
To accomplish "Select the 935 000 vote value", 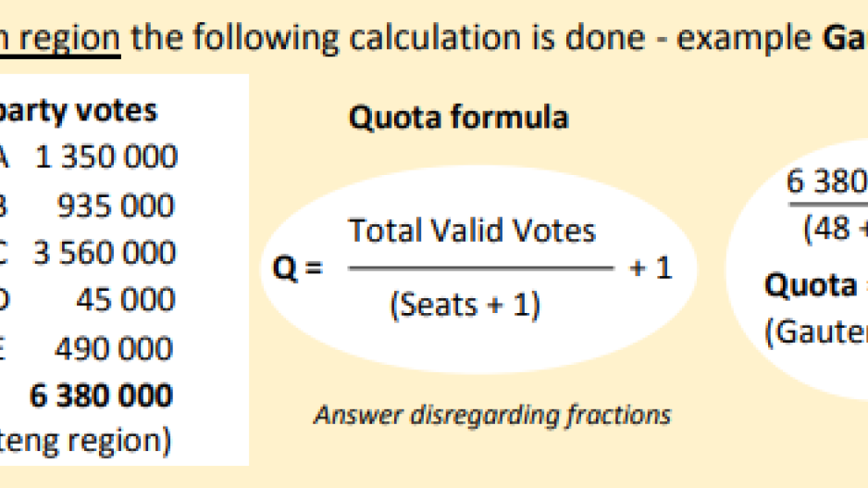I will pos(116,206).
